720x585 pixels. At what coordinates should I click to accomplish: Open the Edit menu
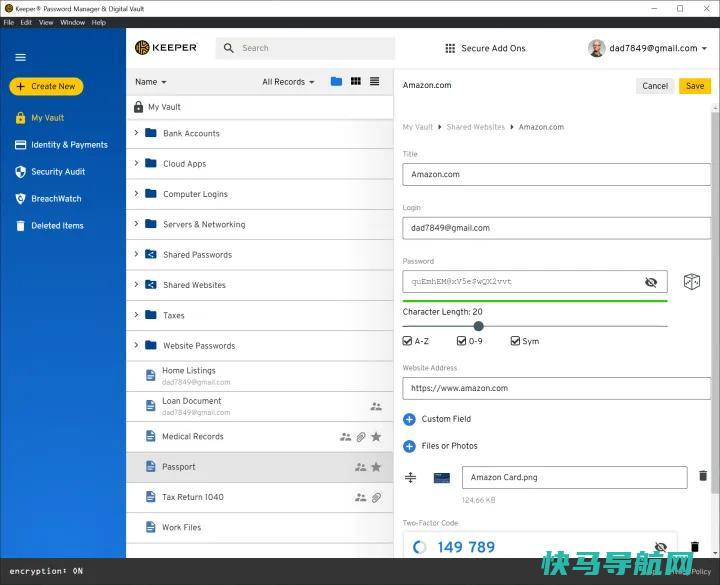click(x=26, y=22)
